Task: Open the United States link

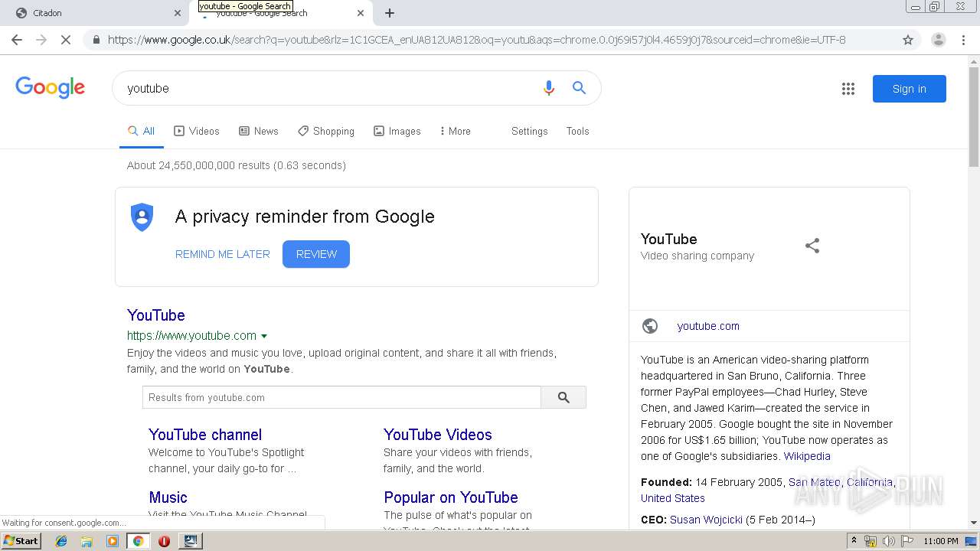Action: click(673, 498)
